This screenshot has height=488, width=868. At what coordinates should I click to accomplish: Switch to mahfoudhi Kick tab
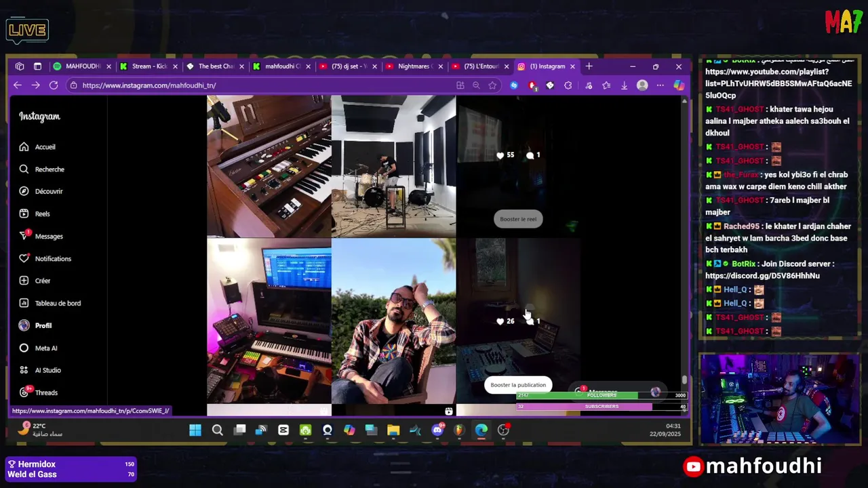click(281, 66)
